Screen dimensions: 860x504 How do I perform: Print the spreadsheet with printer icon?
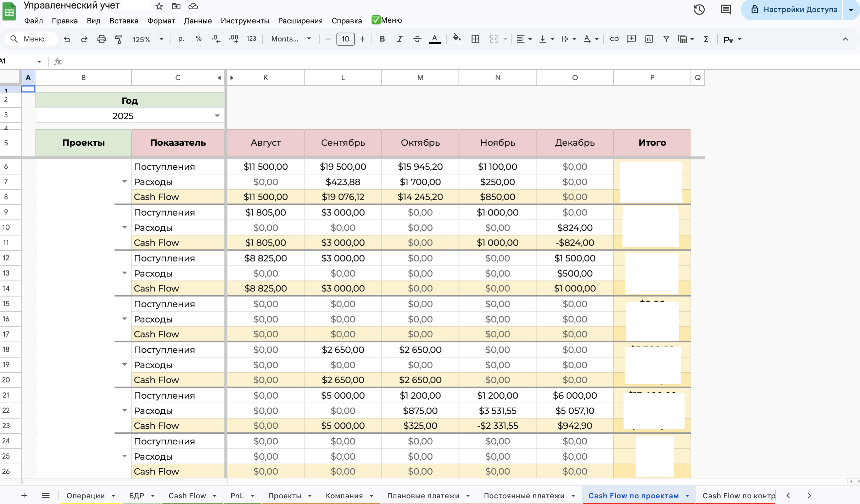tap(101, 39)
